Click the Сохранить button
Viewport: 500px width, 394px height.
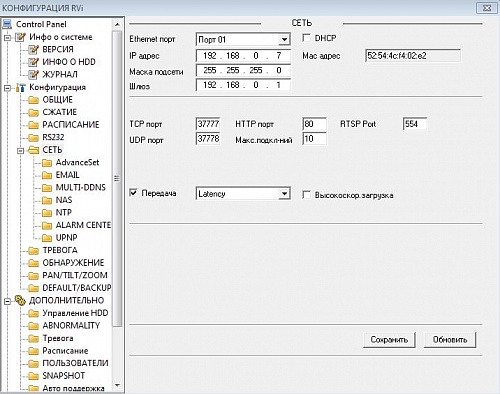389,340
